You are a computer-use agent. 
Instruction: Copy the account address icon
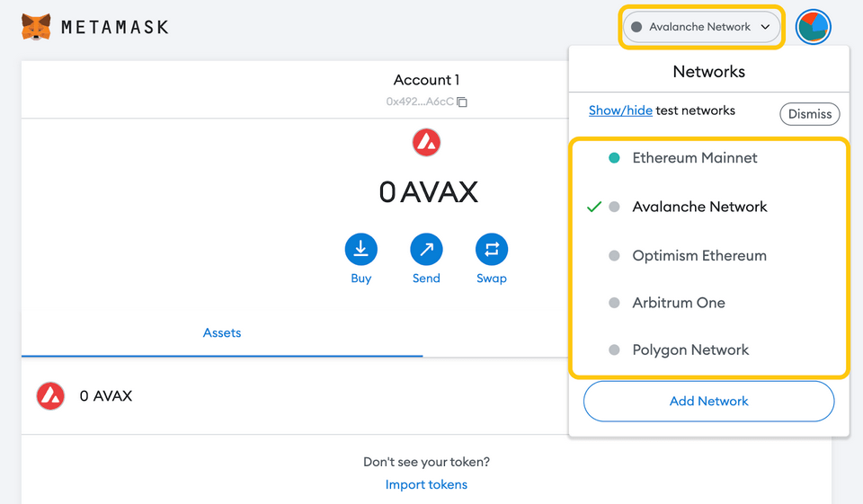pos(462,102)
